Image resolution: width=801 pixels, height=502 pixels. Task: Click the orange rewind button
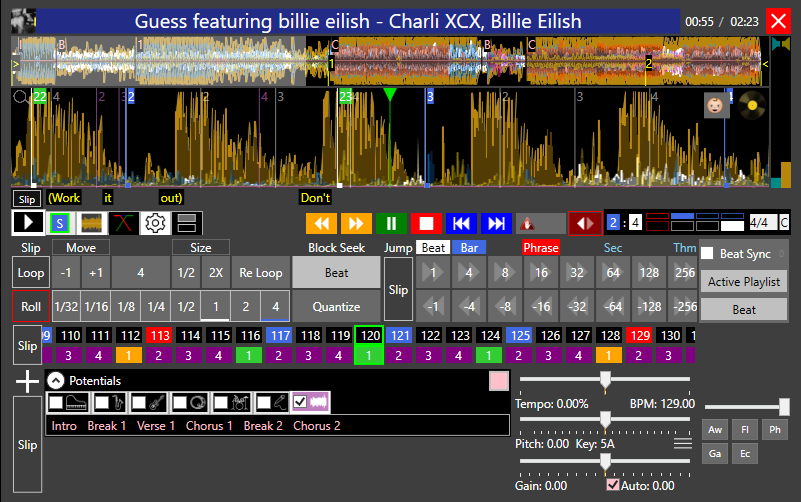321,223
